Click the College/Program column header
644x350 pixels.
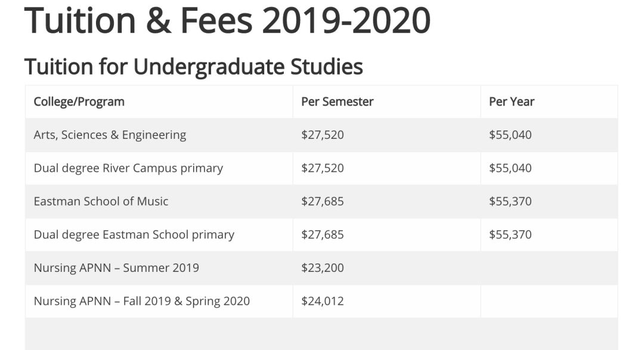[x=79, y=101]
